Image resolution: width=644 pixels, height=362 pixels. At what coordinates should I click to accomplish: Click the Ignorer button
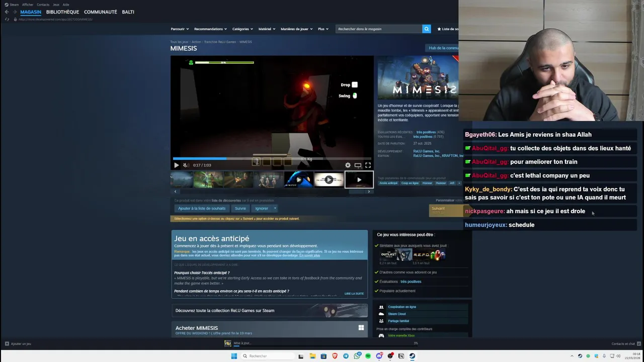[x=262, y=208]
